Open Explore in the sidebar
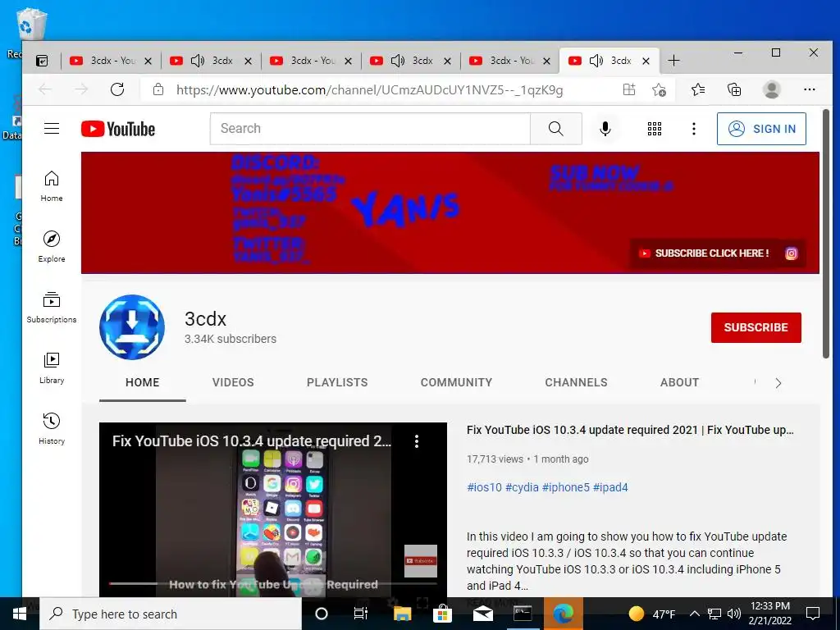Screen dimensions: 840x630 pyautogui.click(x=52, y=246)
